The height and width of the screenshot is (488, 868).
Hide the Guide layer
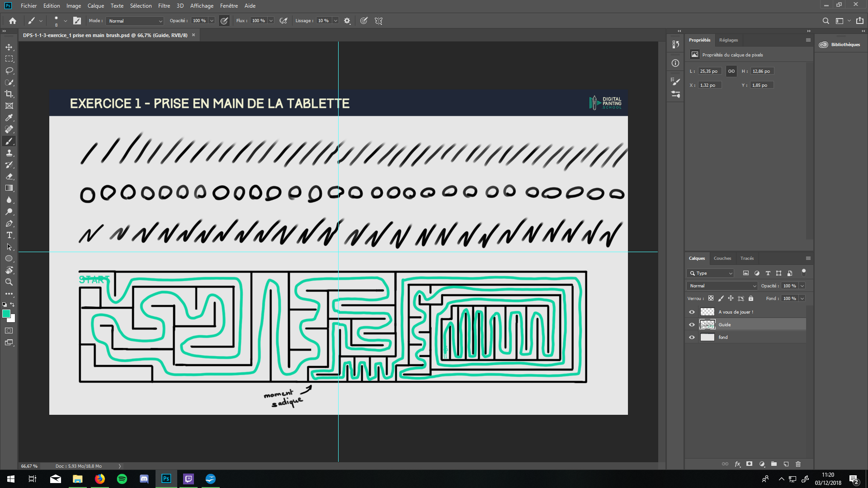click(x=692, y=324)
